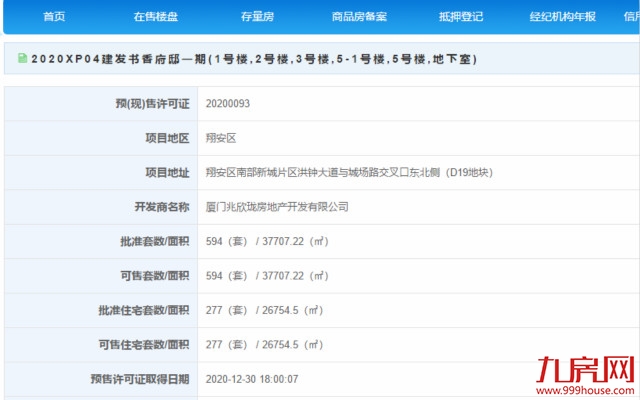The image size is (640, 400).
Task: Click the project address mentioning D19地块
Action: pos(349,172)
